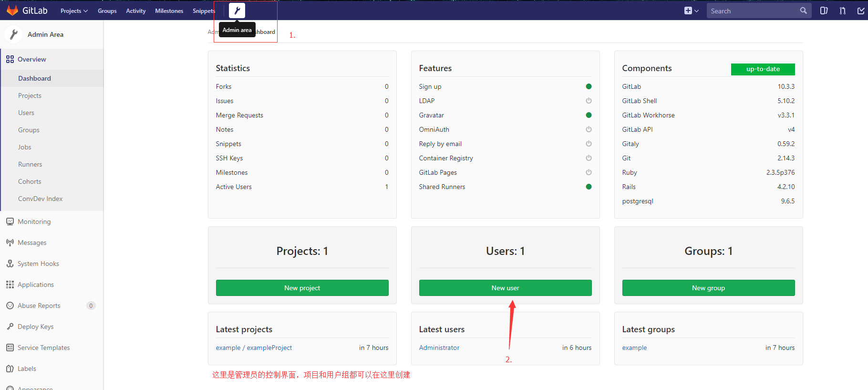
Task: Click the New group button
Action: point(708,288)
